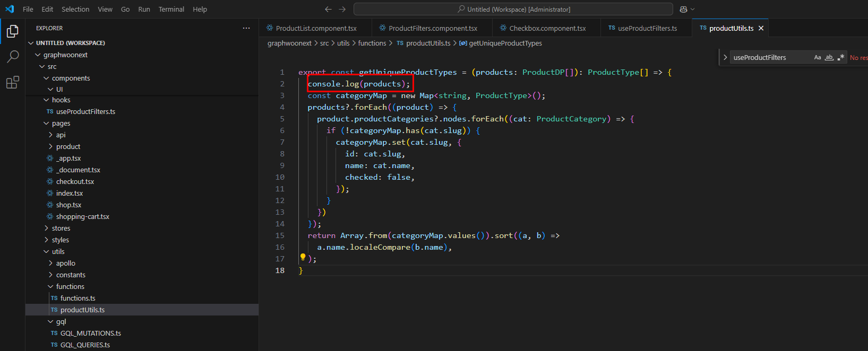Open the Extensions view in activity bar

pos(13,82)
